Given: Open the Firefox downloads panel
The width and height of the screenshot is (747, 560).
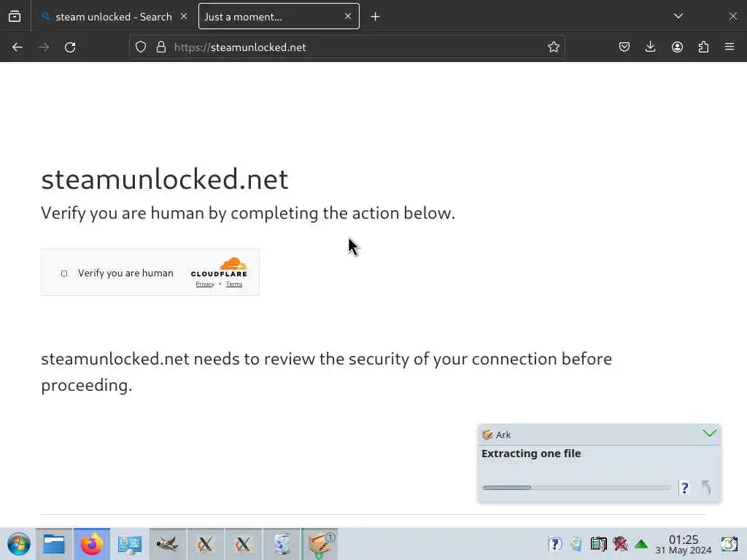Looking at the screenshot, I should (651, 47).
